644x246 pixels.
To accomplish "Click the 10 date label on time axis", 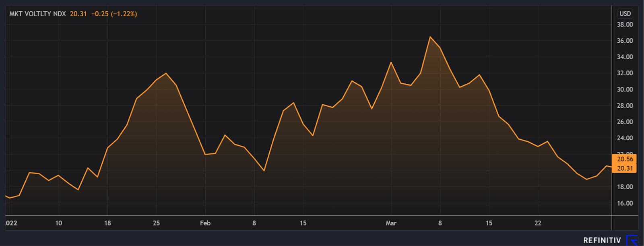I will tap(59, 223).
